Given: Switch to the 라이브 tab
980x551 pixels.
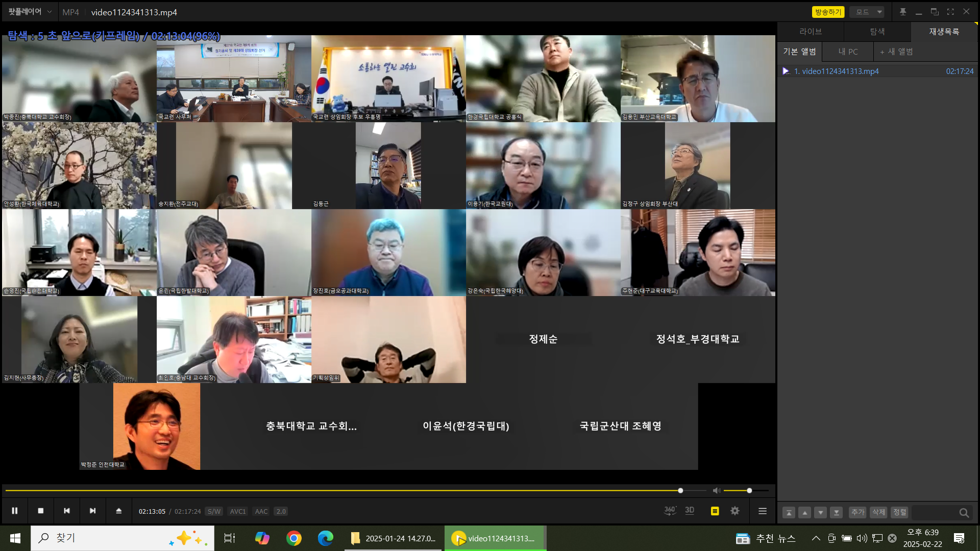Looking at the screenshot, I should (810, 32).
